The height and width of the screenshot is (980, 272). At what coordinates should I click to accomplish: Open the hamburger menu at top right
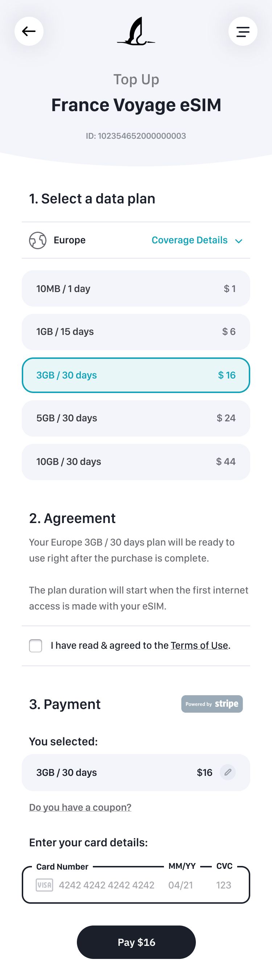[243, 32]
